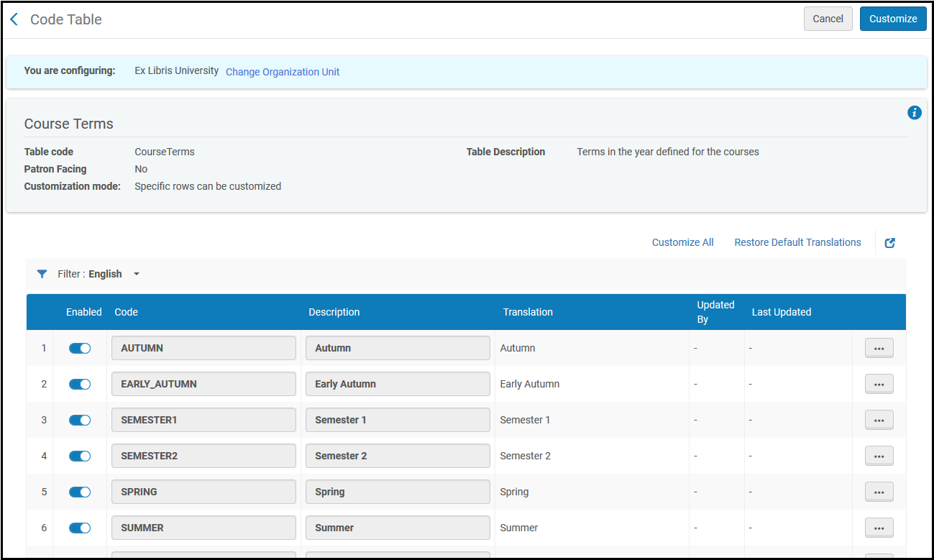Open row actions for SPRING row
The height and width of the screenshot is (560, 934).
(879, 492)
